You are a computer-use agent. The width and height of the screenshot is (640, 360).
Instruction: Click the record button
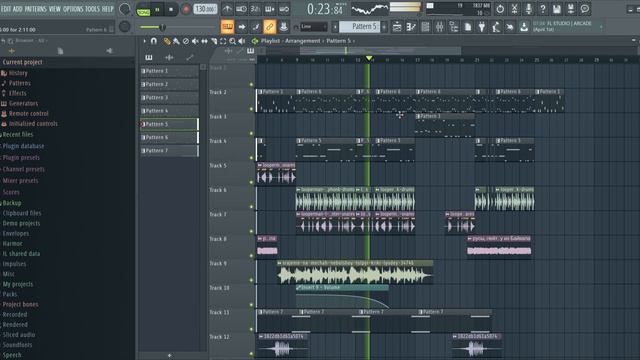186,9
